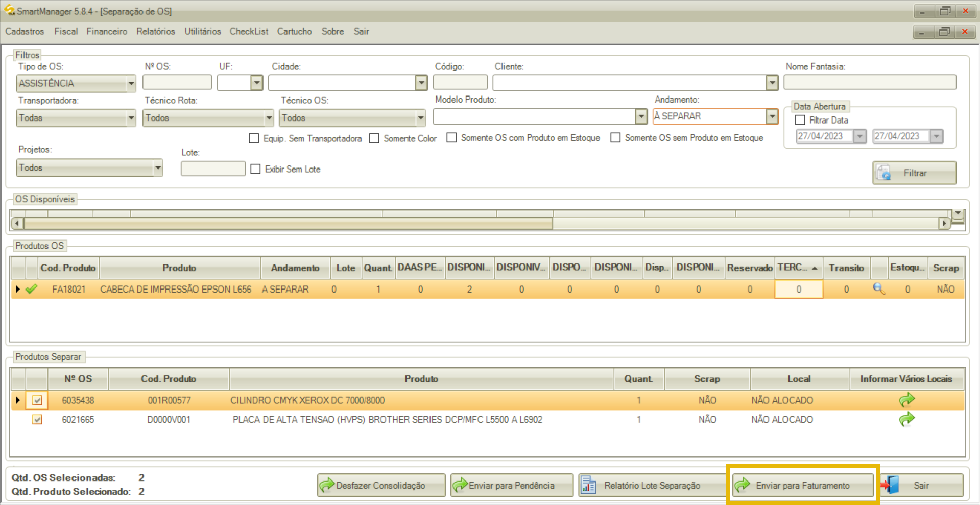Image resolution: width=980 pixels, height=505 pixels.
Task: Click Informar Vários Locais column header
Action: [x=906, y=379]
